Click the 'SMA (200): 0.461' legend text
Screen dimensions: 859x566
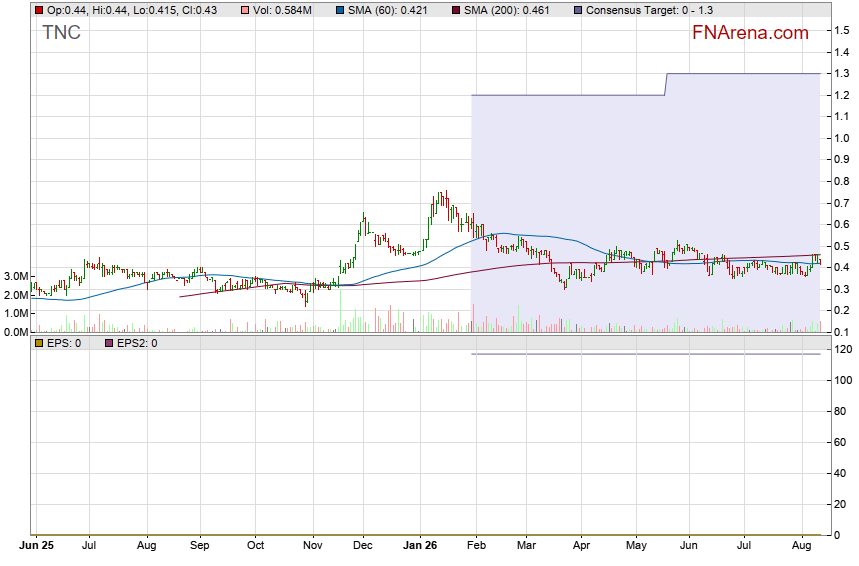click(x=506, y=10)
